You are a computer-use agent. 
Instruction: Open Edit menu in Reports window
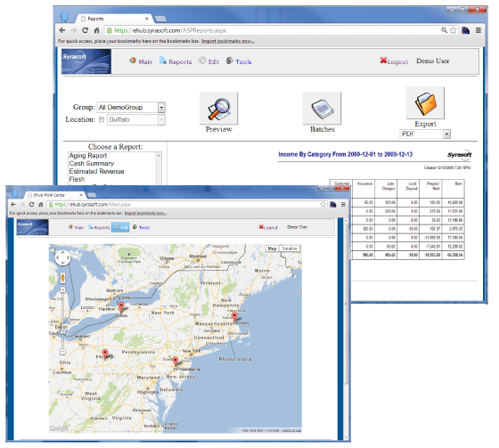209,61
